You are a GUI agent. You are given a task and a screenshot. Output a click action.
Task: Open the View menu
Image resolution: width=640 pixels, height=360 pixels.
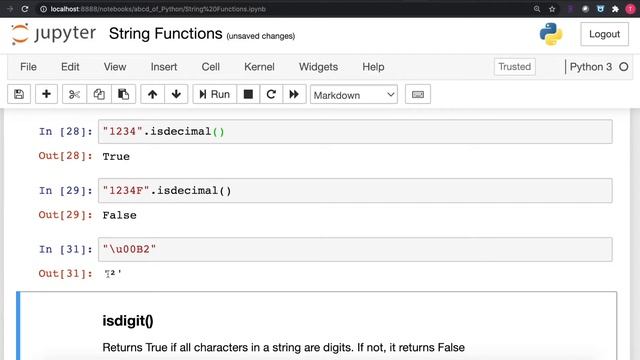(x=115, y=67)
